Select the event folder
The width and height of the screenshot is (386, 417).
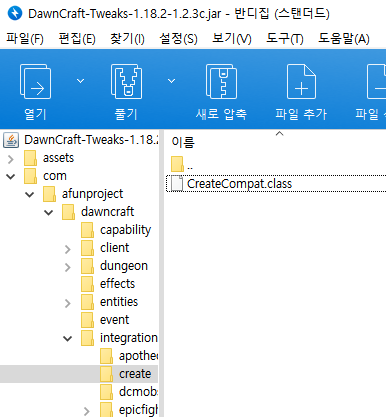(x=114, y=320)
